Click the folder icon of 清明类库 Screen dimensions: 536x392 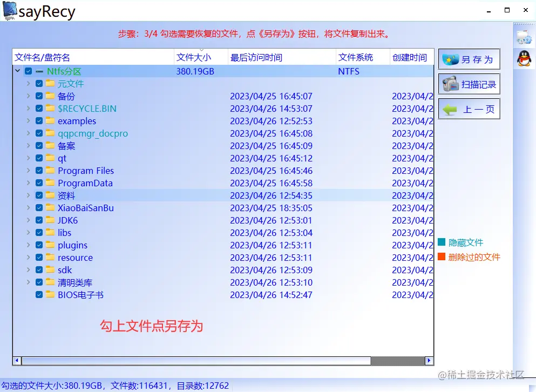pos(50,282)
